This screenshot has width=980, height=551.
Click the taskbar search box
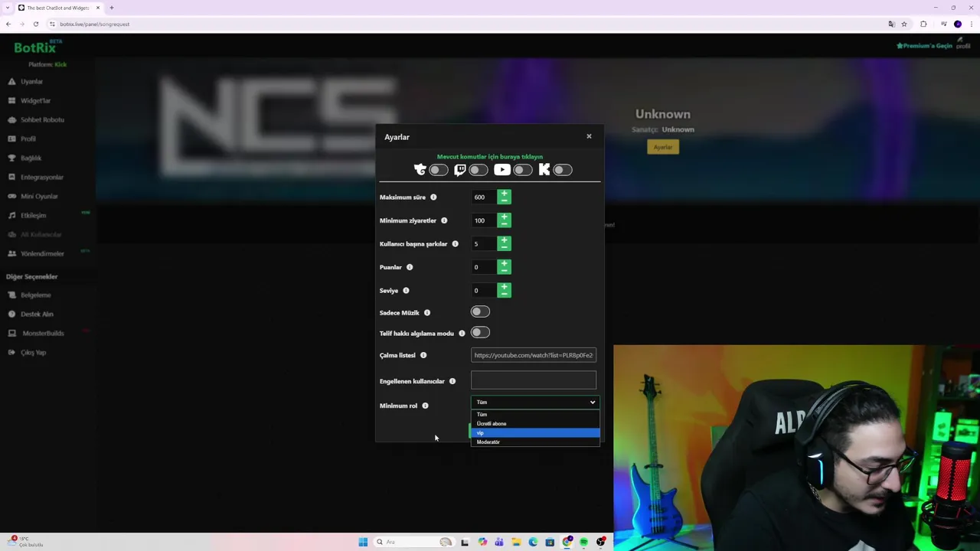[413, 542]
